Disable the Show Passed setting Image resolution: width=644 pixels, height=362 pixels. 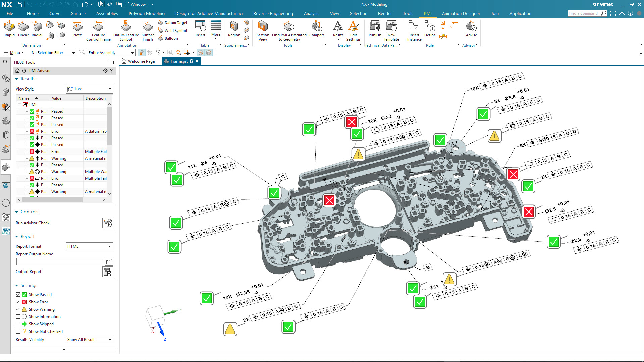(18, 294)
